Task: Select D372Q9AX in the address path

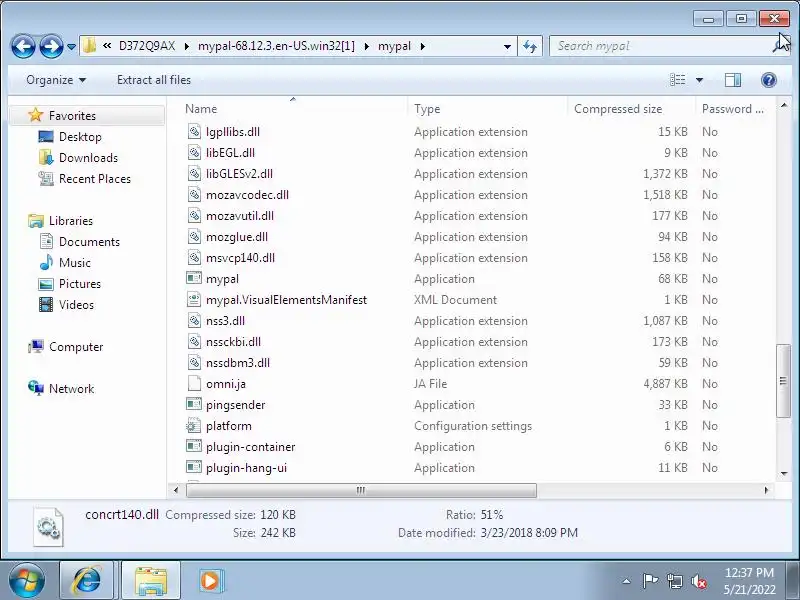Action: tap(147, 46)
